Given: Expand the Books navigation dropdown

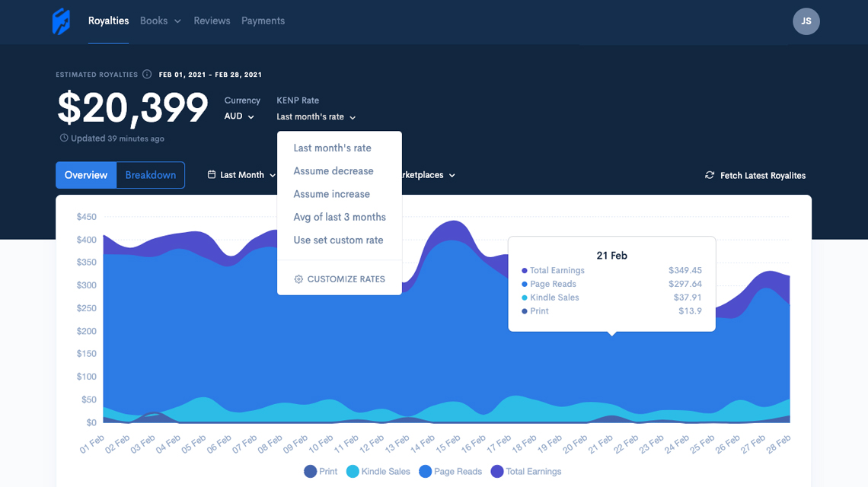Looking at the screenshot, I should point(160,21).
